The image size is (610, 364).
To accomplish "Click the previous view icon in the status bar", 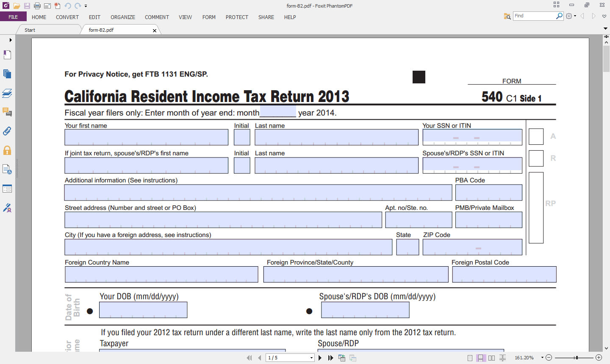I will click(x=342, y=358).
